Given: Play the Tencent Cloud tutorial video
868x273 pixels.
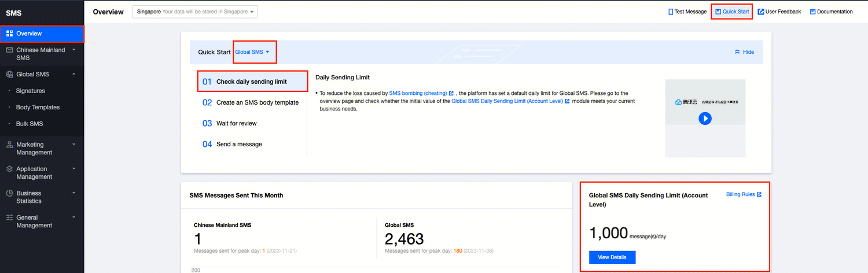Looking at the screenshot, I should point(705,118).
